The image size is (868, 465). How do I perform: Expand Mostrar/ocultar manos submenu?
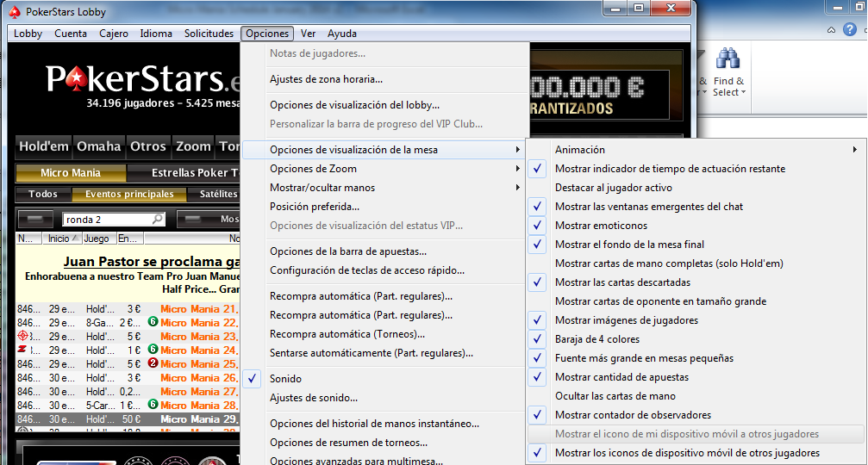click(x=384, y=188)
